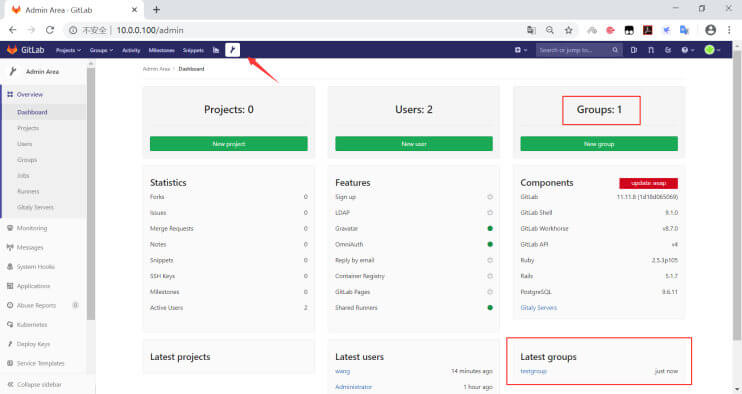Click the green New project button
The height and width of the screenshot is (394, 742).
point(229,144)
